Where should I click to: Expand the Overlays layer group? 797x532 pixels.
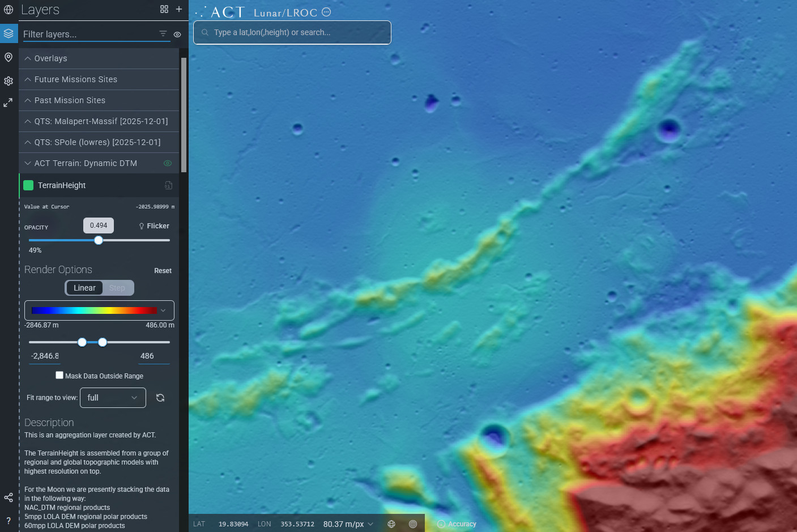[99, 58]
